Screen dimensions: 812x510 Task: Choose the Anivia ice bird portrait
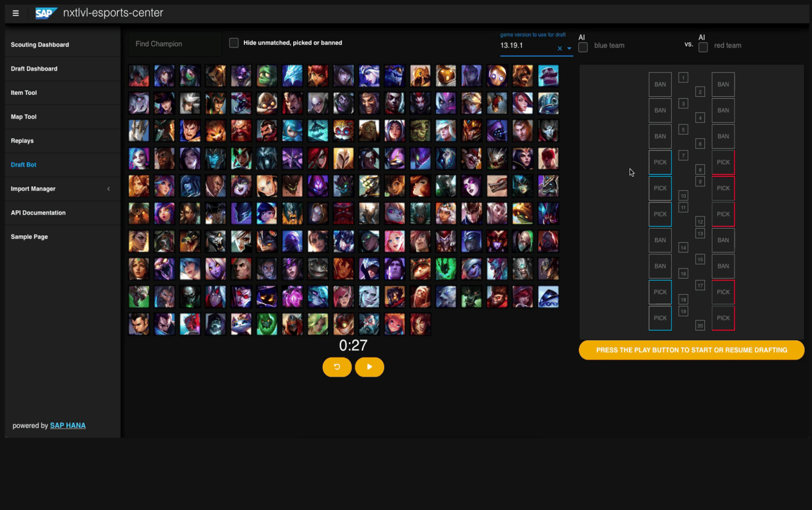tap(293, 76)
